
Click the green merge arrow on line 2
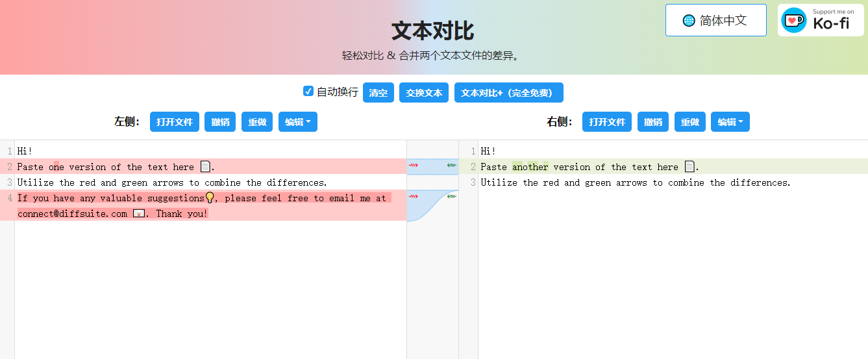452,166
